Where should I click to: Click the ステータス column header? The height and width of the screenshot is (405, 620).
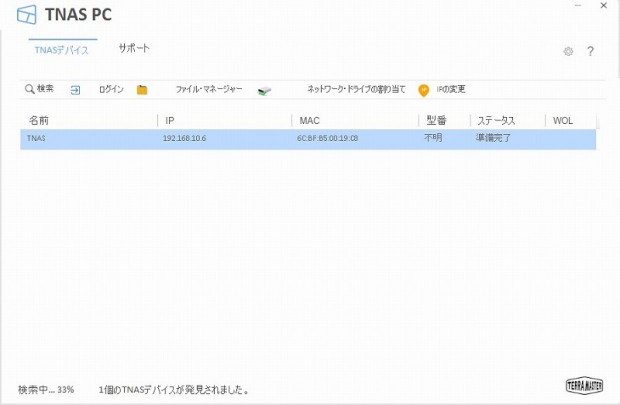pyautogui.click(x=496, y=121)
